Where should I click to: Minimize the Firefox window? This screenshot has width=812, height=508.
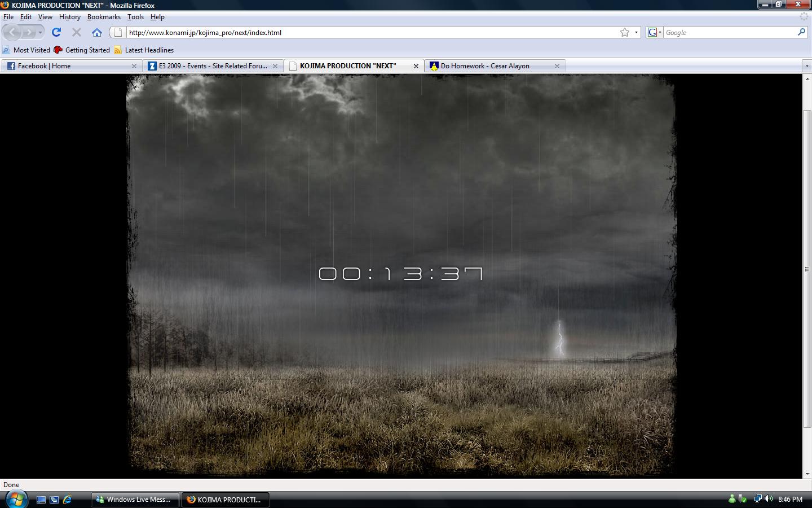765,4
